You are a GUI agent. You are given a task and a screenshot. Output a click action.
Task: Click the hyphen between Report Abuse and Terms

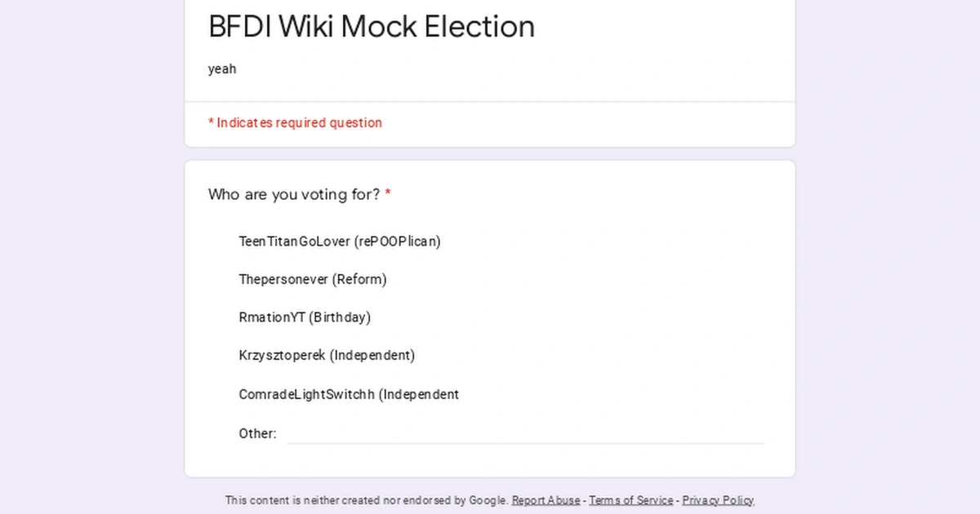(585, 500)
